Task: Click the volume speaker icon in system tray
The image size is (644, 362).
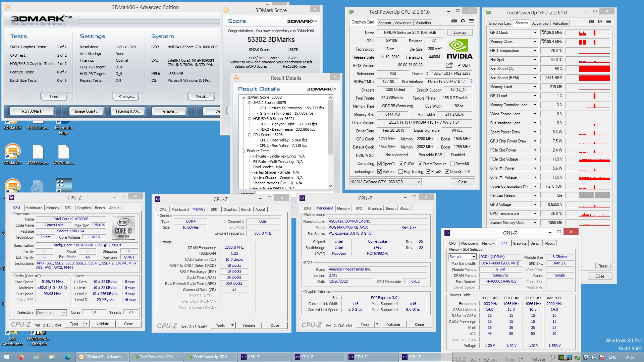Action: [593, 357]
